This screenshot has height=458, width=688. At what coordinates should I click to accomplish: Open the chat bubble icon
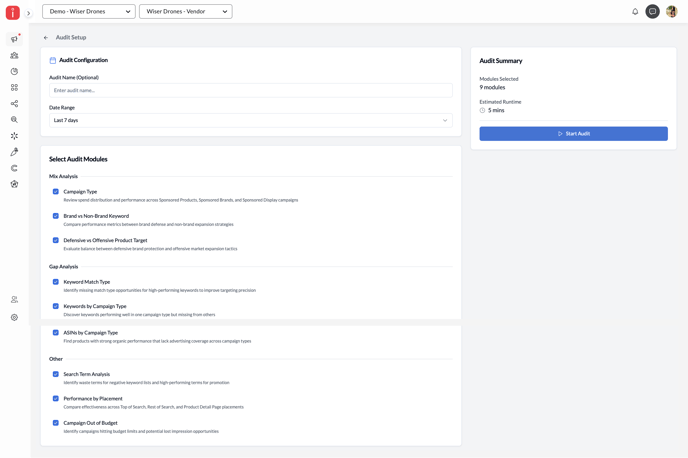click(652, 12)
